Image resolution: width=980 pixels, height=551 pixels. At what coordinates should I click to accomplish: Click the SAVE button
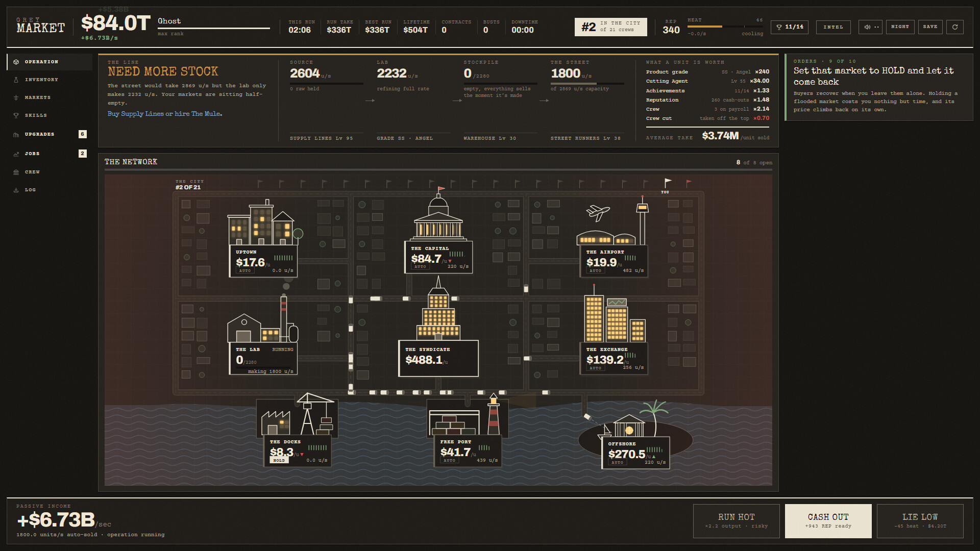point(930,27)
